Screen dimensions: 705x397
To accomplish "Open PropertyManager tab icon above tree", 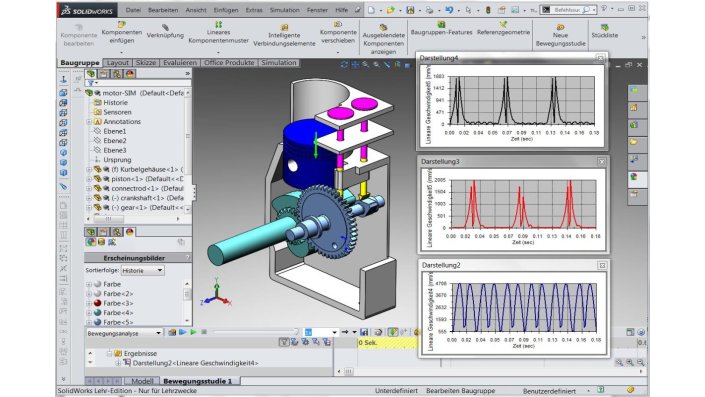I will pos(104,73).
